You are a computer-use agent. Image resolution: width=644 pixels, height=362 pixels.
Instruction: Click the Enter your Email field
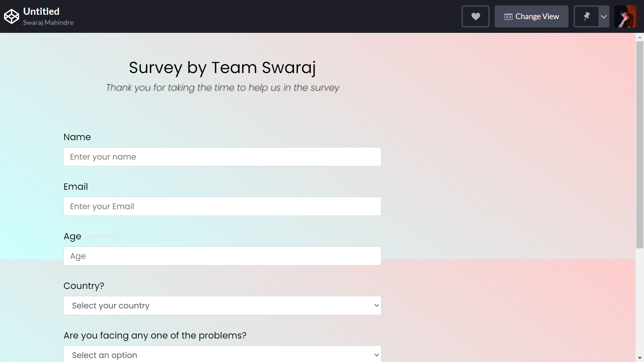point(222,206)
